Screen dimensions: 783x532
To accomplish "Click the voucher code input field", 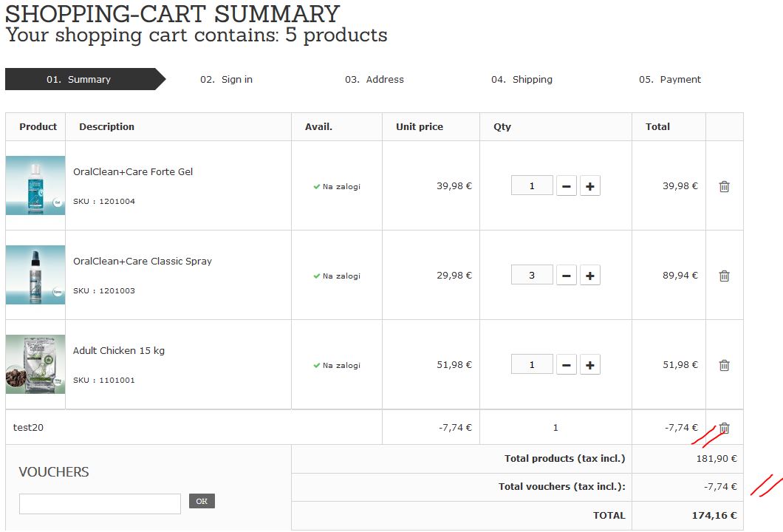I will click(100, 504).
